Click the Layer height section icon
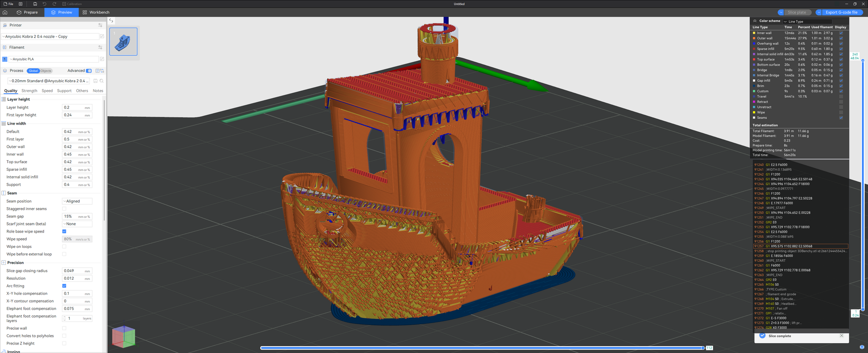Image resolution: width=868 pixels, height=353 pixels. click(x=4, y=99)
